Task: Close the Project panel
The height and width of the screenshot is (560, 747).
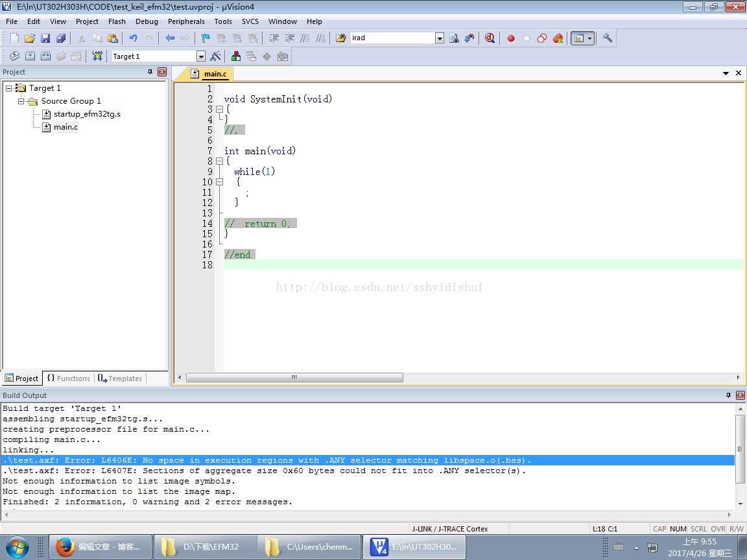Action: pos(162,72)
